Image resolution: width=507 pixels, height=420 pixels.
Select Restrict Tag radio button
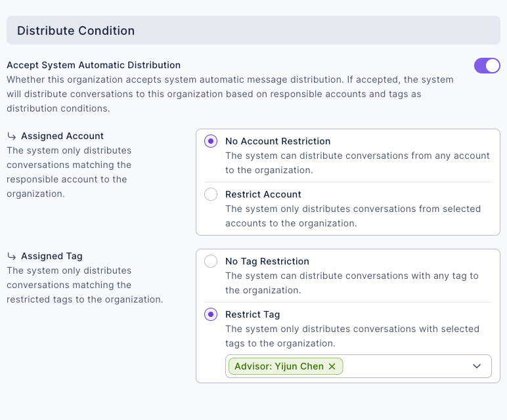click(x=211, y=314)
